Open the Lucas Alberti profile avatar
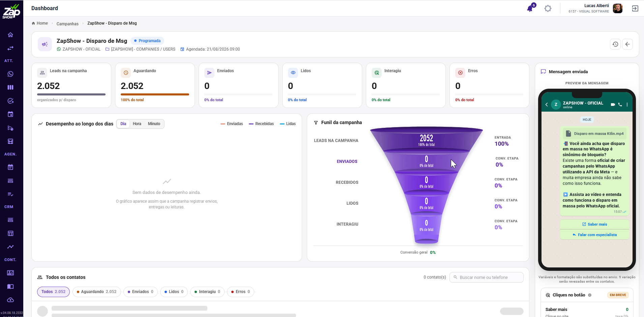This screenshot has height=317, width=644. click(618, 8)
